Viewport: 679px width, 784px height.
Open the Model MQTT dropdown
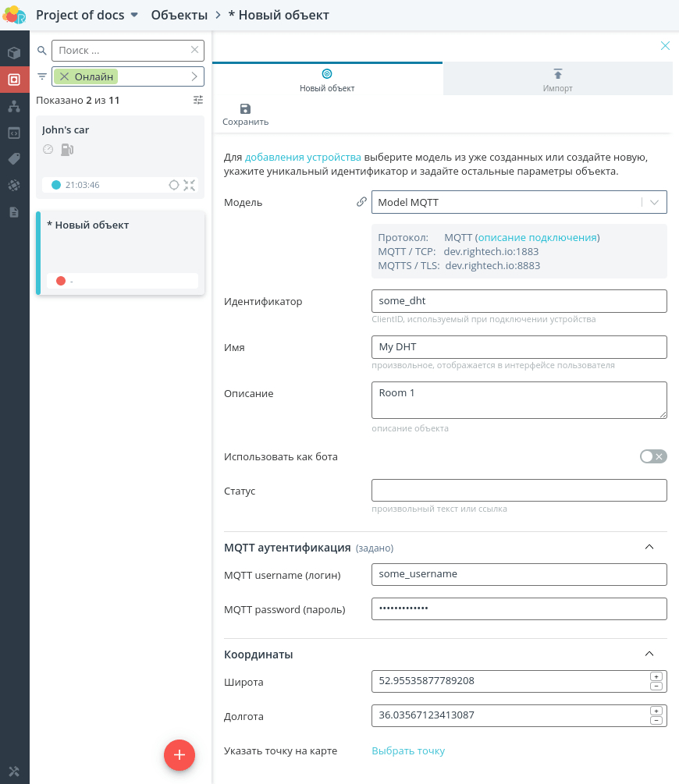[x=519, y=203]
